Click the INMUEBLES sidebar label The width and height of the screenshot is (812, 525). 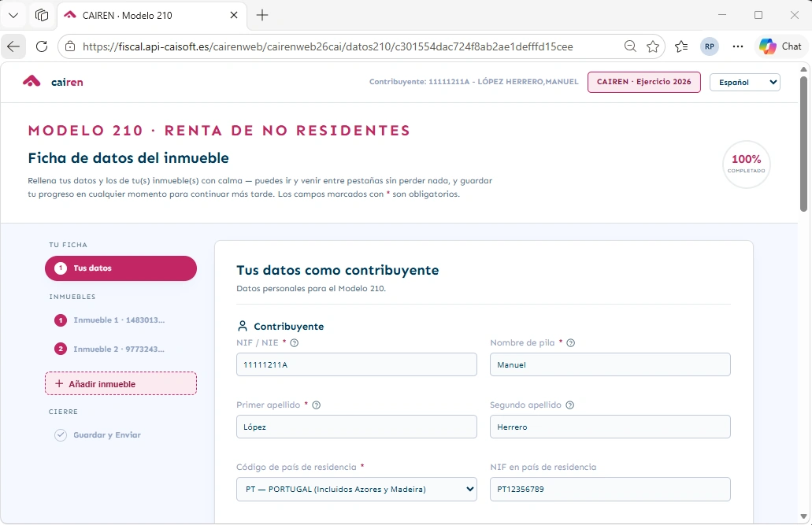(72, 297)
